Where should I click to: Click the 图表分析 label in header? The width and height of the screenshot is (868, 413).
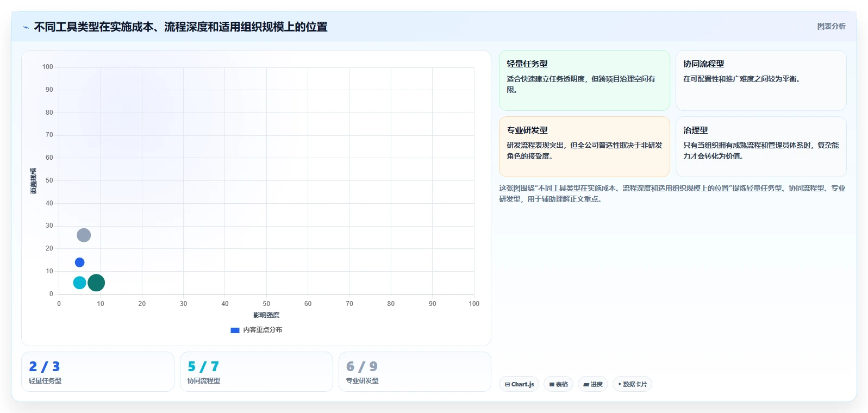pyautogui.click(x=831, y=26)
